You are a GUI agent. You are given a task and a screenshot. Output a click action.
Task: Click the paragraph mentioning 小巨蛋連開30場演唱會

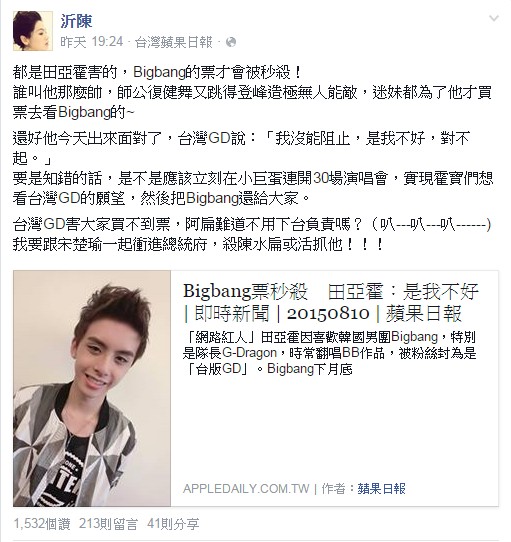253,188
